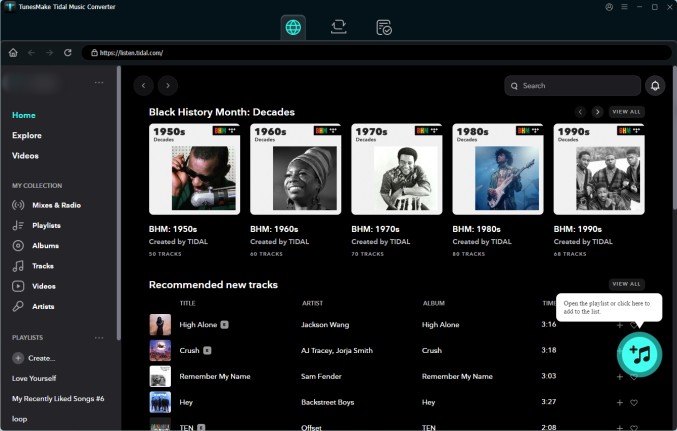The width and height of the screenshot is (677, 431).
Task: Click the BHM: 1990s title link
Action: click(578, 229)
